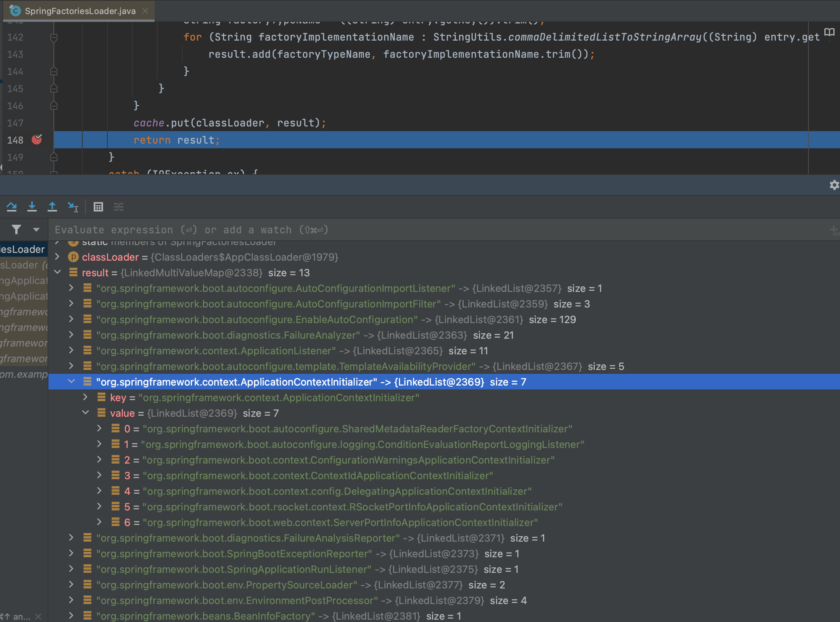Click Step Out upward-arrow icon
This screenshot has width=840, height=622.
tap(52, 206)
